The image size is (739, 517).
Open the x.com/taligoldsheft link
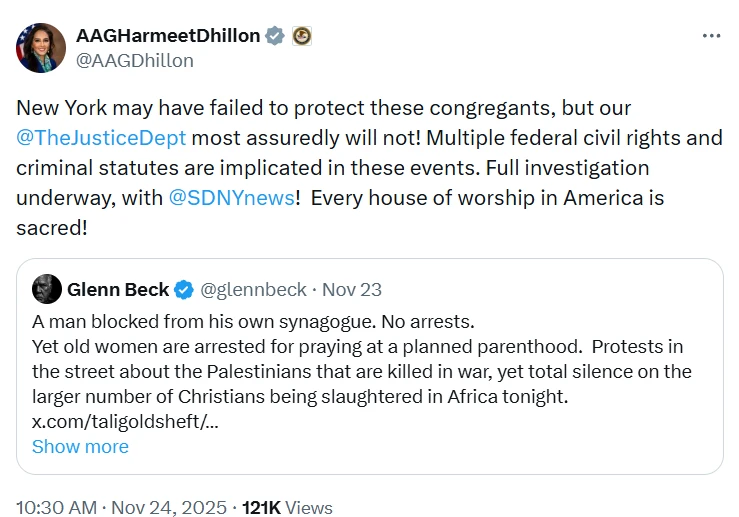click(x=125, y=422)
